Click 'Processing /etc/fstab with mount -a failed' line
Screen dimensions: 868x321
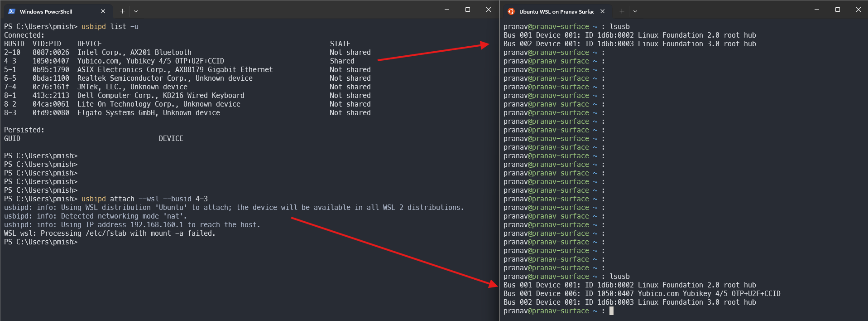tap(110, 233)
